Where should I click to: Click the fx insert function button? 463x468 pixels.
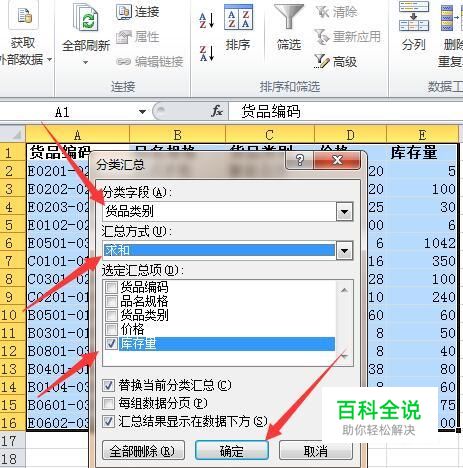coord(217,111)
